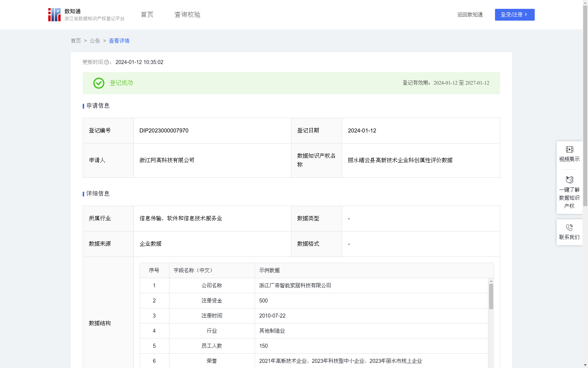The width and height of the screenshot is (588, 368).
Task: Click the 申请信息 section heading
Action: coord(98,106)
